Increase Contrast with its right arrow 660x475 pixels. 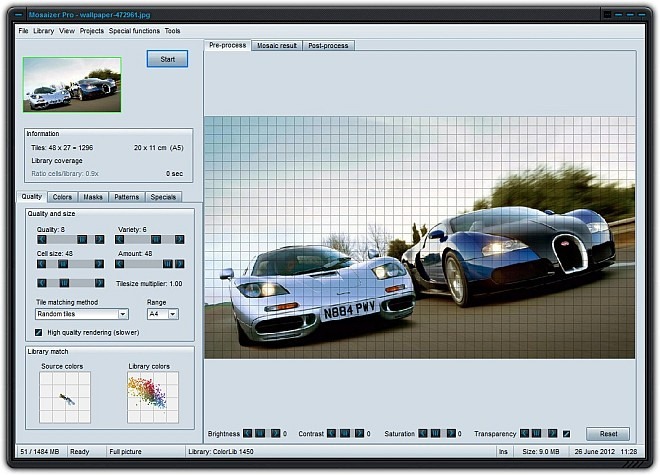click(359, 433)
